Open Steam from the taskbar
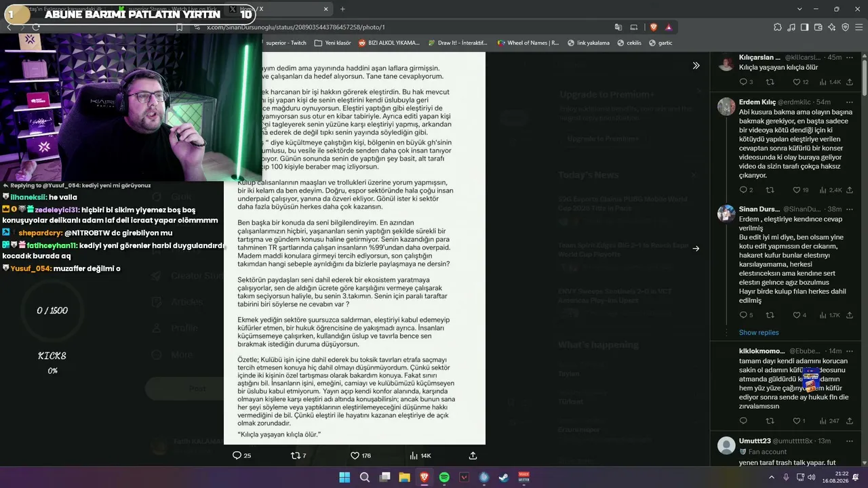 pos(504,477)
